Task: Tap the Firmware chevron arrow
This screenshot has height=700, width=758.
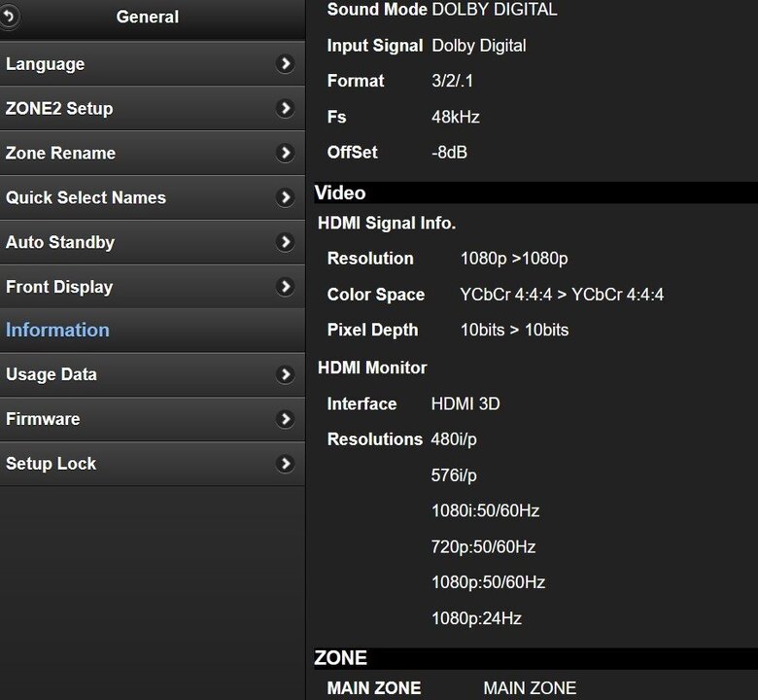Action: point(285,418)
